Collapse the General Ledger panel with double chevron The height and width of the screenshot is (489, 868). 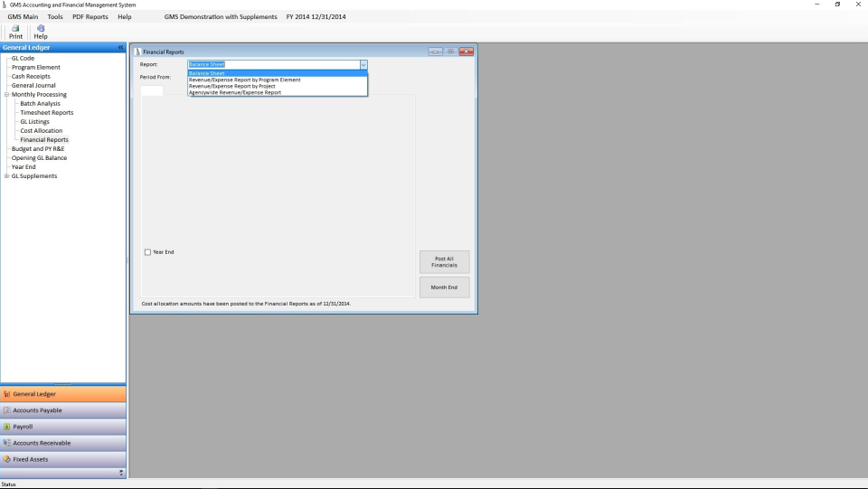tap(120, 48)
